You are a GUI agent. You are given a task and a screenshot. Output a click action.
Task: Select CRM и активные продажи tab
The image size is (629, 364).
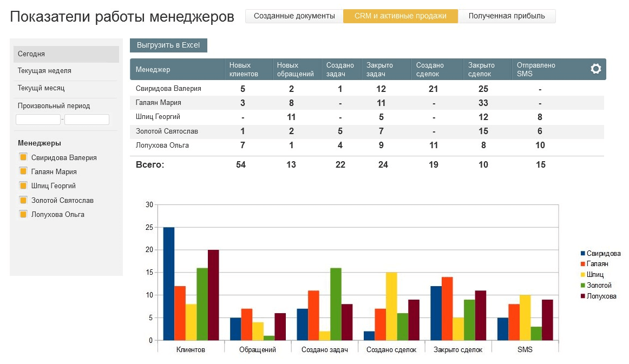[400, 16]
